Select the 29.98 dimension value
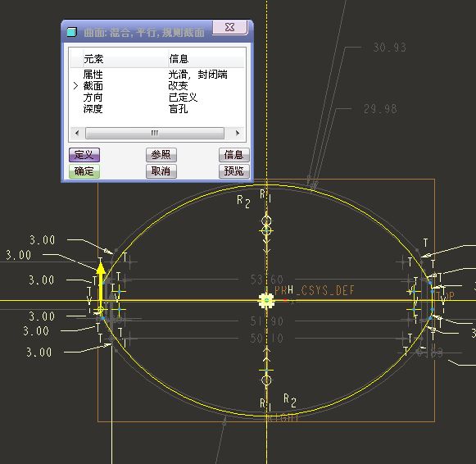This screenshot has height=464, width=476. click(380, 109)
